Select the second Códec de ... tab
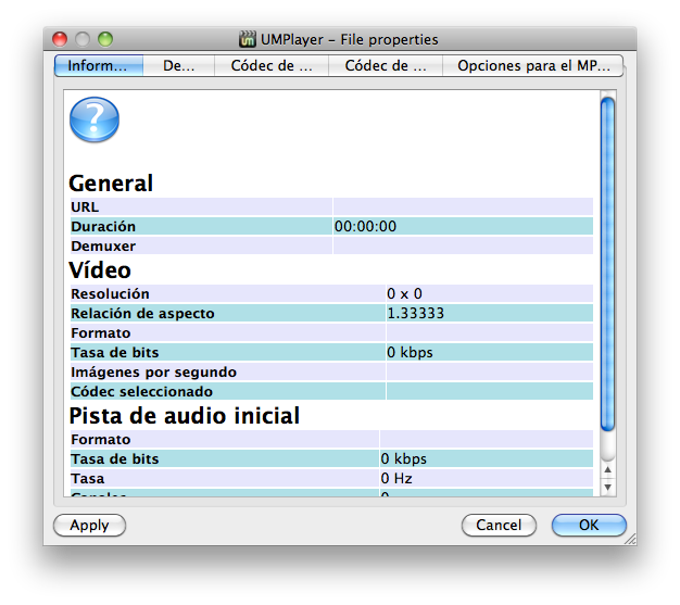Image resolution: width=680 pixels, height=605 pixels. coord(386,66)
